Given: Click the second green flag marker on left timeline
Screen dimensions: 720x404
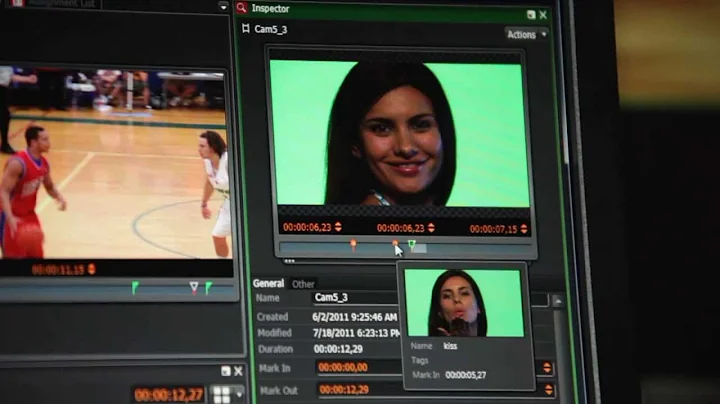Looking at the screenshot, I should coord(208,288).
